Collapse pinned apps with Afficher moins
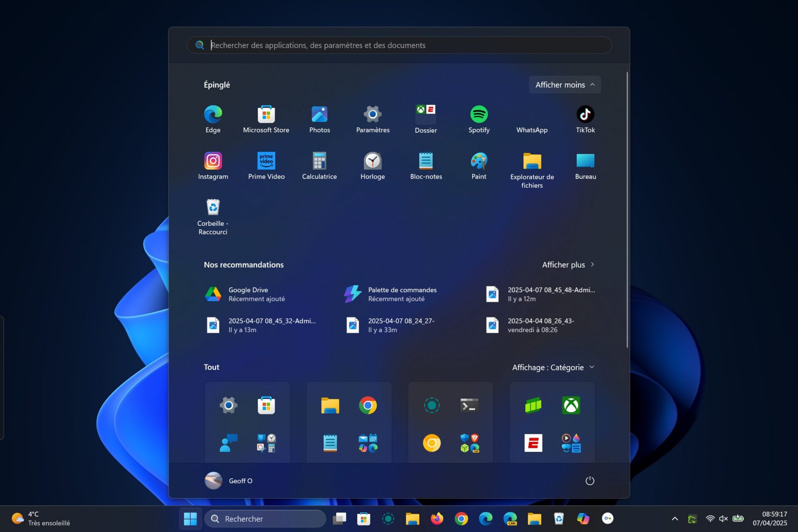Image resolution: width=798 pixels, height=532 pixels. click(x=564, y=85)
